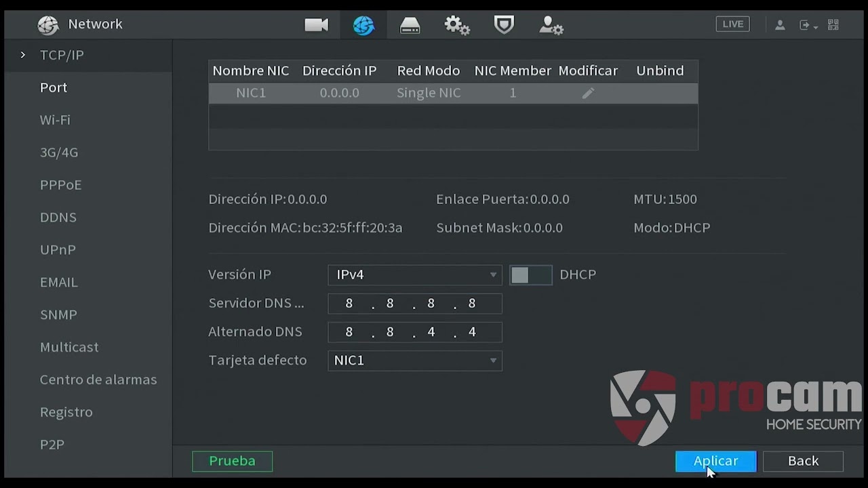Click the Nombre NIC column header
868x488 pixels.
[x=251, y=70]
